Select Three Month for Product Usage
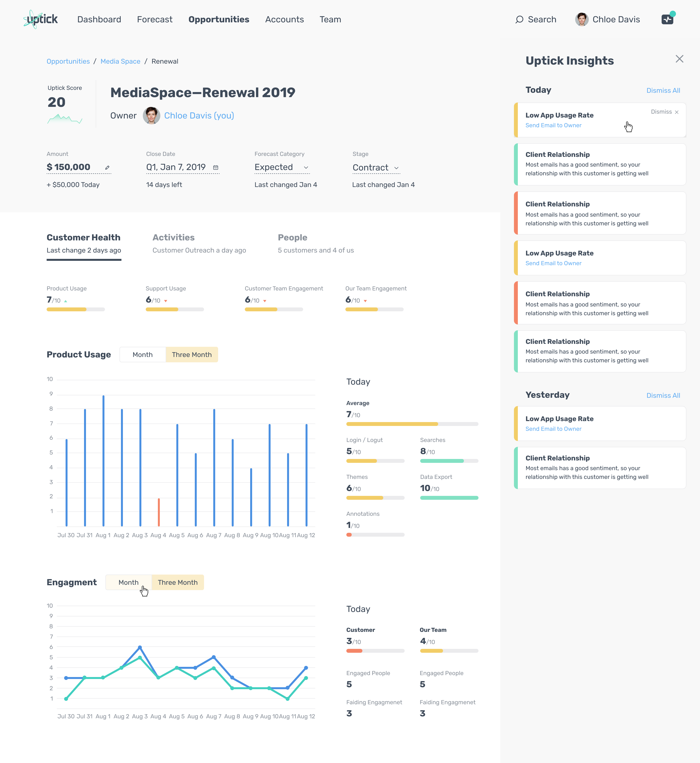 192,355
